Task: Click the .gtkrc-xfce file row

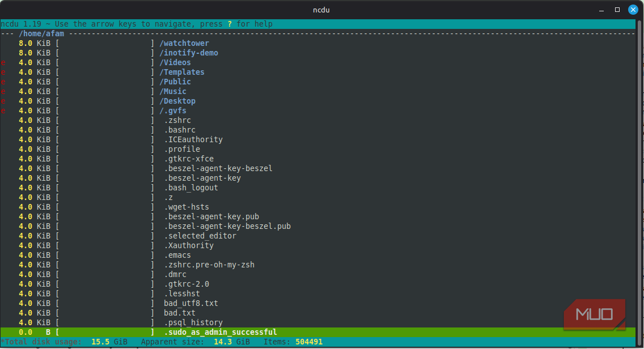Action: pos(318,159)
